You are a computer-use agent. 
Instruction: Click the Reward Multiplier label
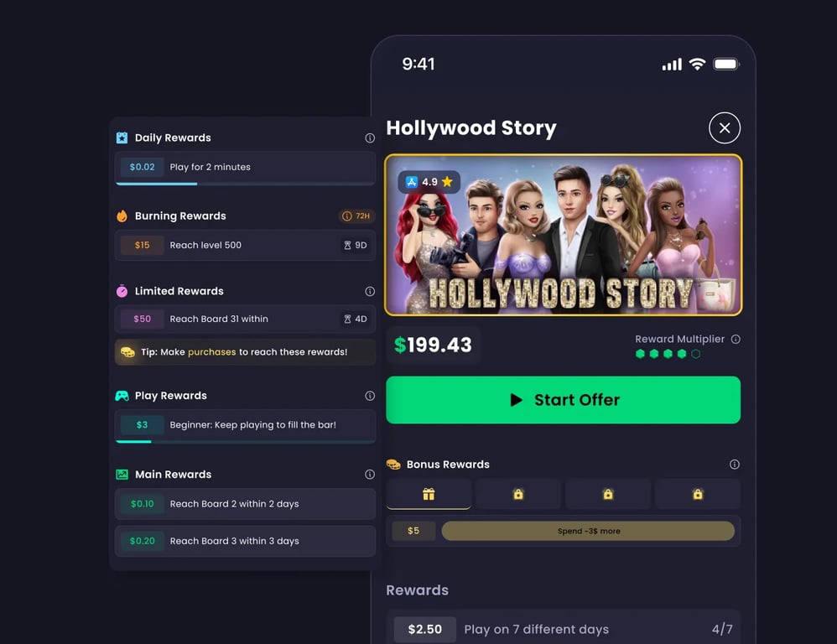point(679,340)
